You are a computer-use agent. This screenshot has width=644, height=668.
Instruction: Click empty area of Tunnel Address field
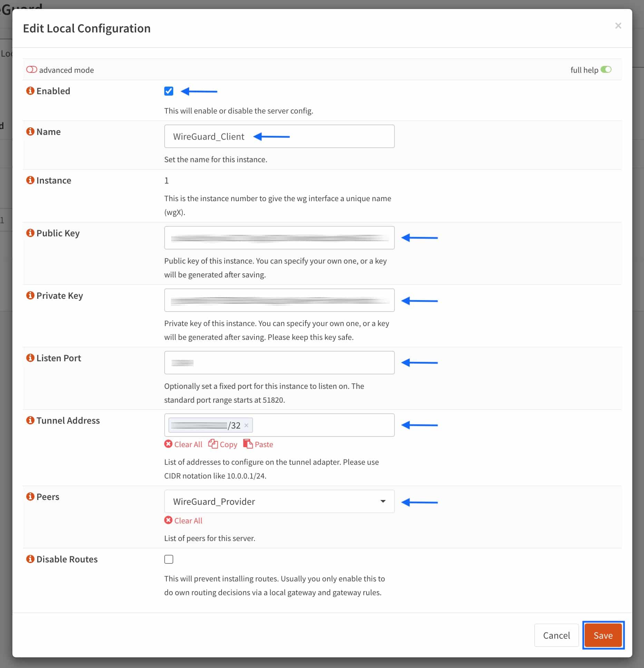(x=324, y=425)
